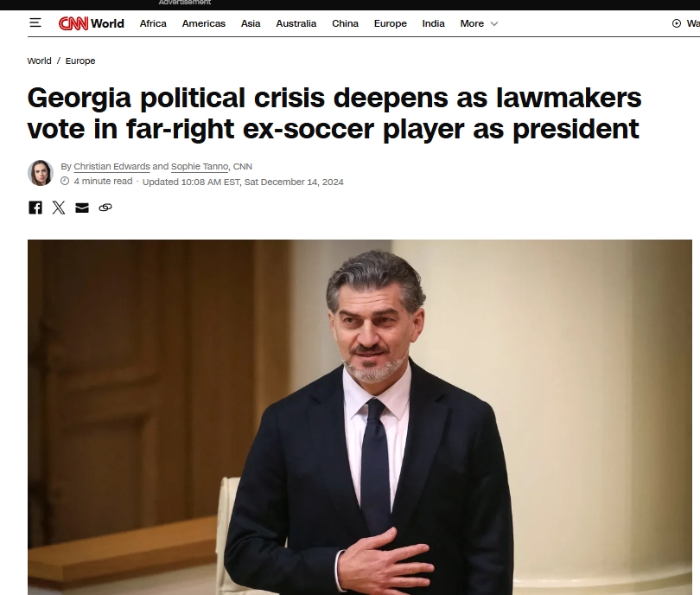Viewport: 700px width, 595px height.
Task: Open the hamburger navigation menu
Action: (x=35, y=22)
